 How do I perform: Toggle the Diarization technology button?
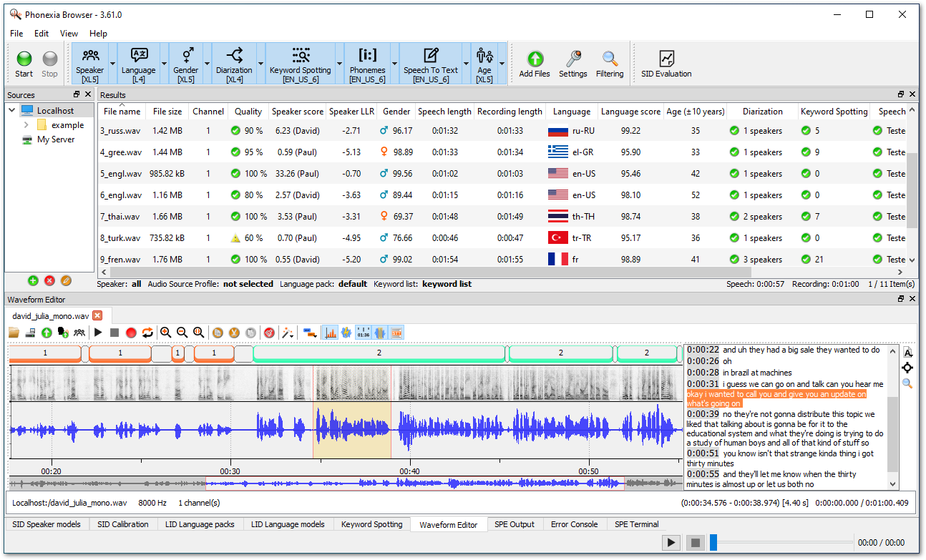(234, 63)
